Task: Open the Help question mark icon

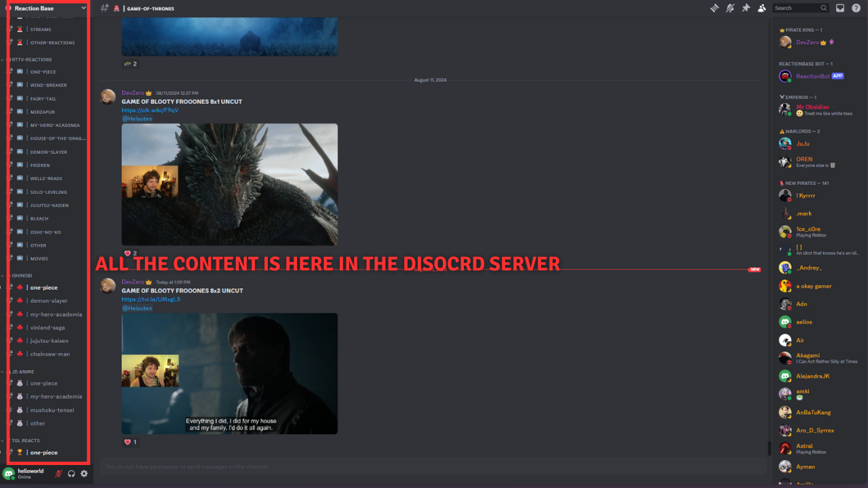Action: 856,8
